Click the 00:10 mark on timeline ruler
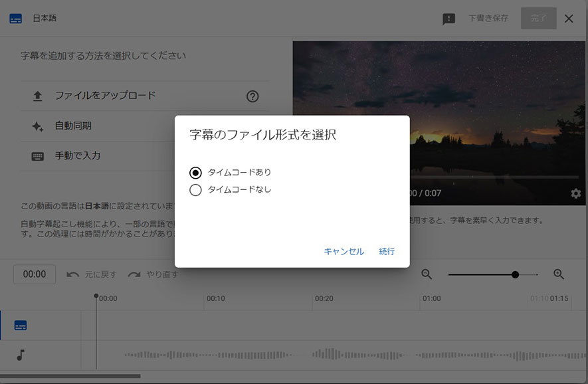The image size is (588, 384). [x=216, y=298]
